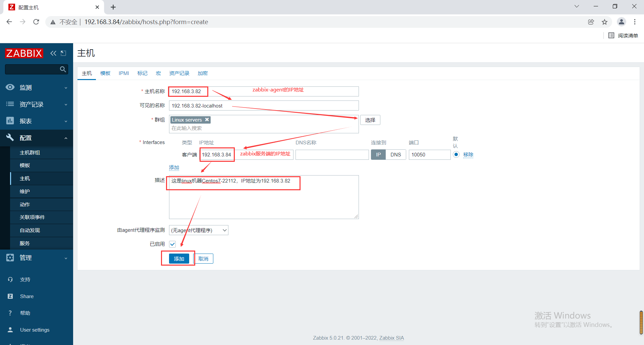This screenshot has height=345, width=644.
Task: Expand the 资产记录 sidebar section
Action: point(37,104)
